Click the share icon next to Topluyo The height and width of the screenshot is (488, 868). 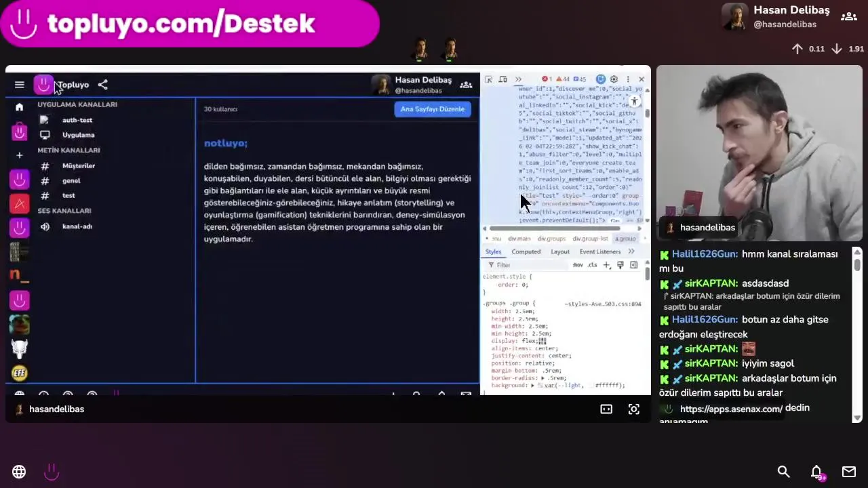point(102,85)
